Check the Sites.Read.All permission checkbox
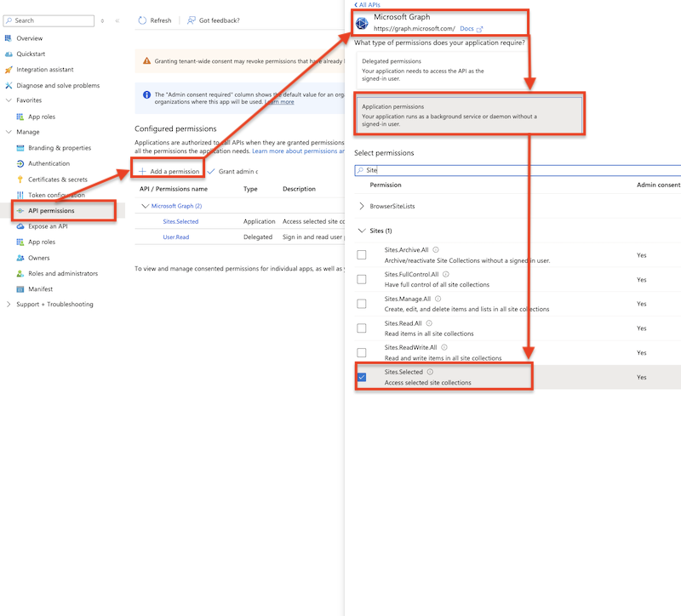 pos(361,328)
